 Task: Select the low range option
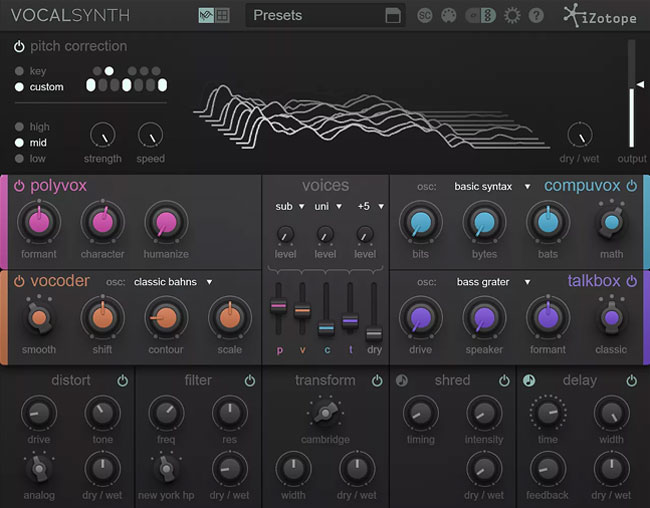pyautogui.click(x=19, y=158)
